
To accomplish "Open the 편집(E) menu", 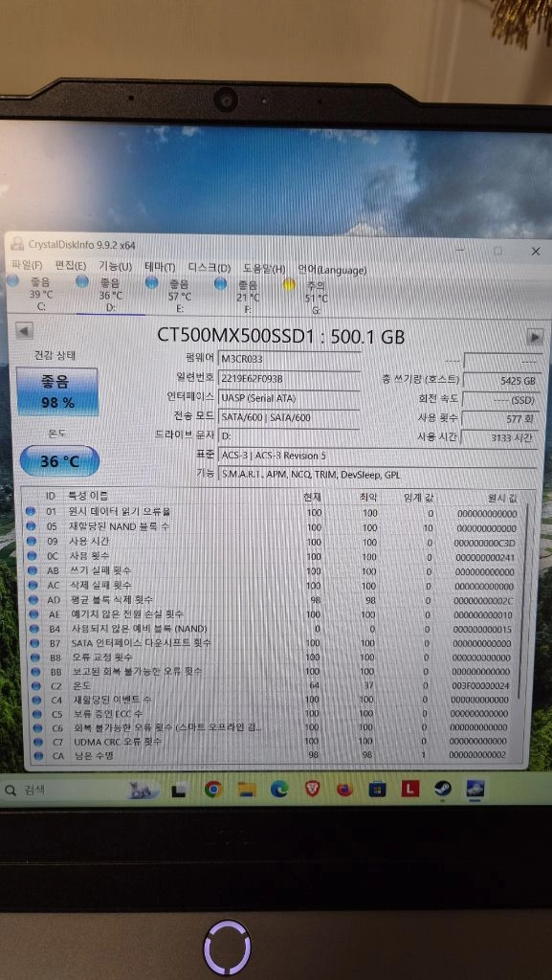I will 71,266.
